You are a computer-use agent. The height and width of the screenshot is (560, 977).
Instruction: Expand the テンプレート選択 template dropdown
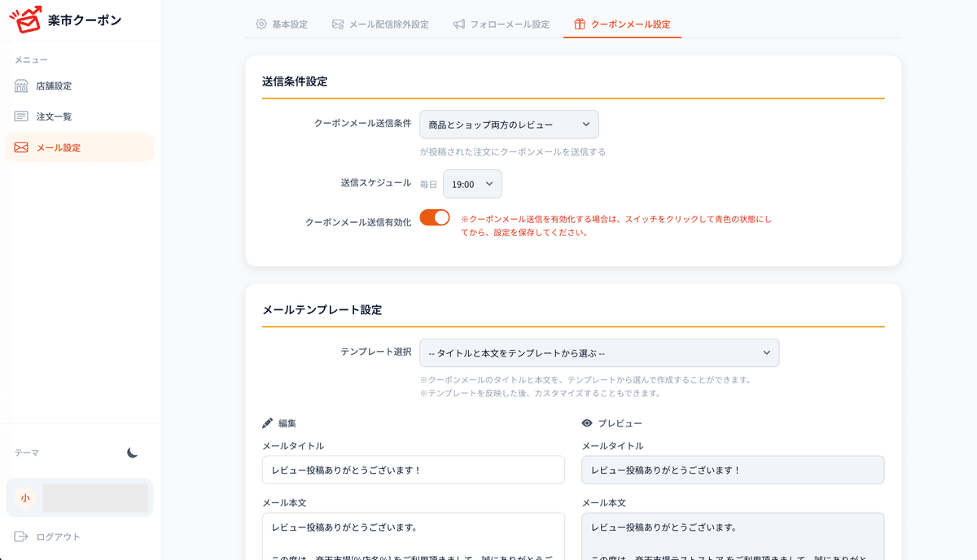(599, 352)
